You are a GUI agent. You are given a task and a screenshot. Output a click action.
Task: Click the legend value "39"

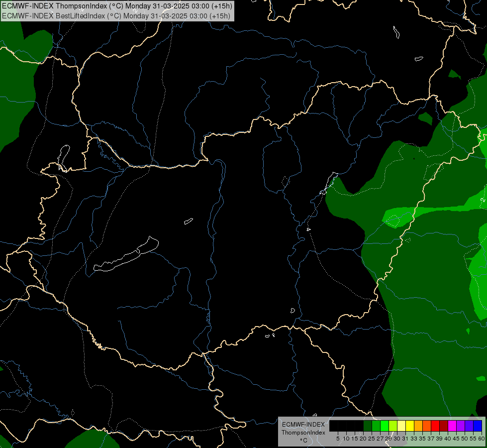pos(439,439)
